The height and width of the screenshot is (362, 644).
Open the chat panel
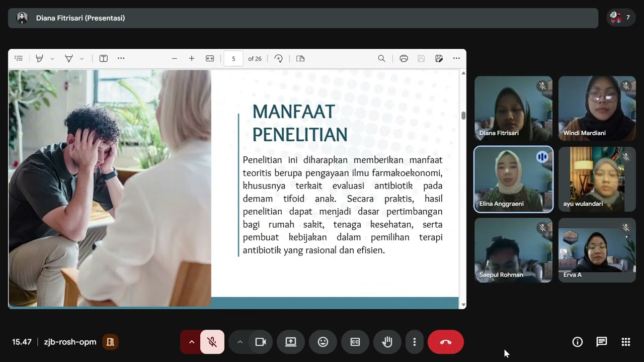pos(602,342)
